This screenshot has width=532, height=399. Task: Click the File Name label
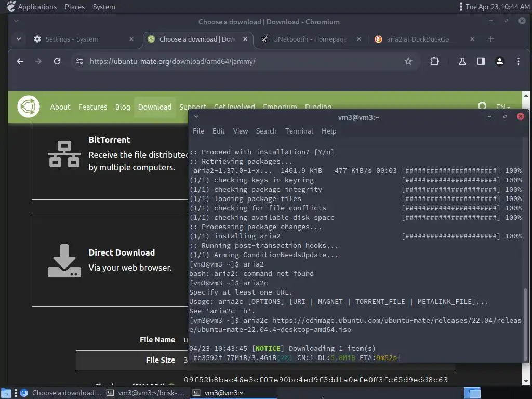[x=157, y=340]
